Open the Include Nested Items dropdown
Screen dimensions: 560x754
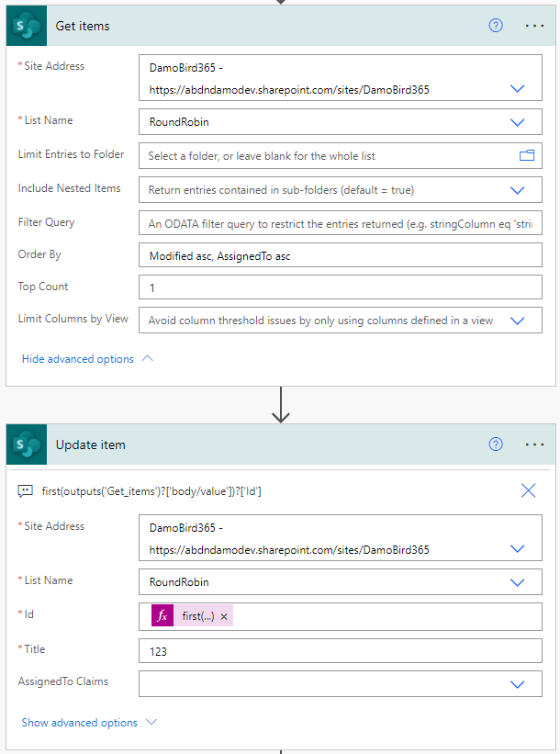[x=517, y=189]
